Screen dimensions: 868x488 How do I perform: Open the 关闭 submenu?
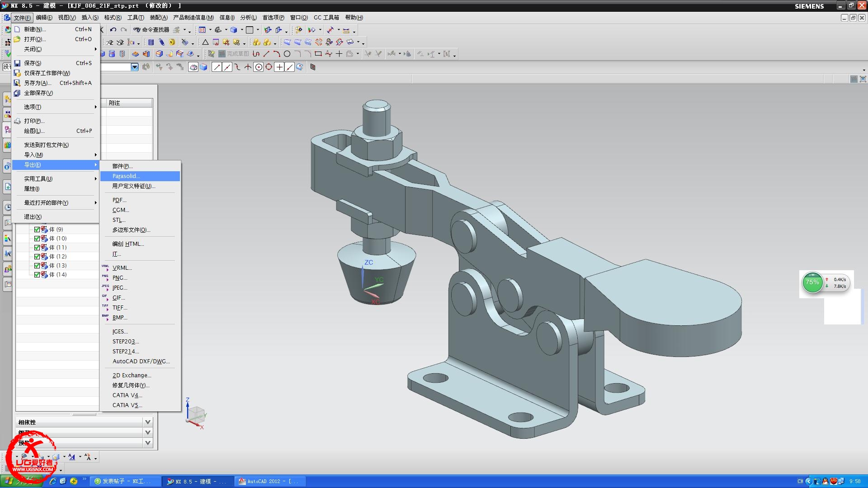[56, 49]
